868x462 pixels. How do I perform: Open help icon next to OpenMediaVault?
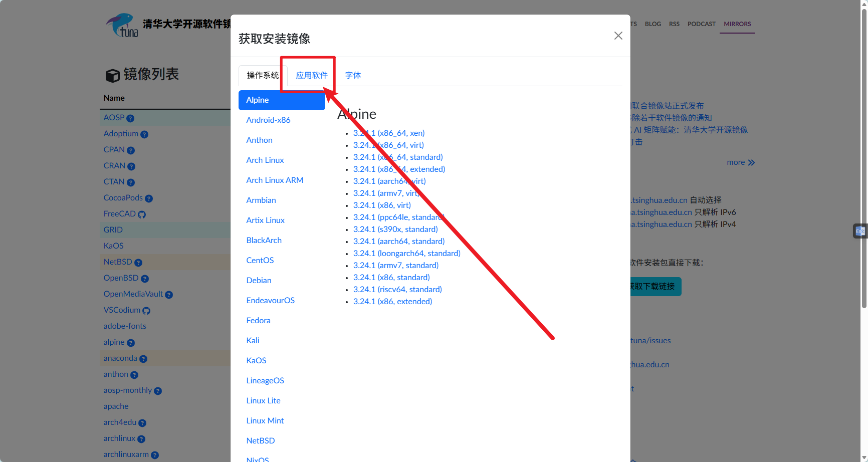[x=169, y=295]
